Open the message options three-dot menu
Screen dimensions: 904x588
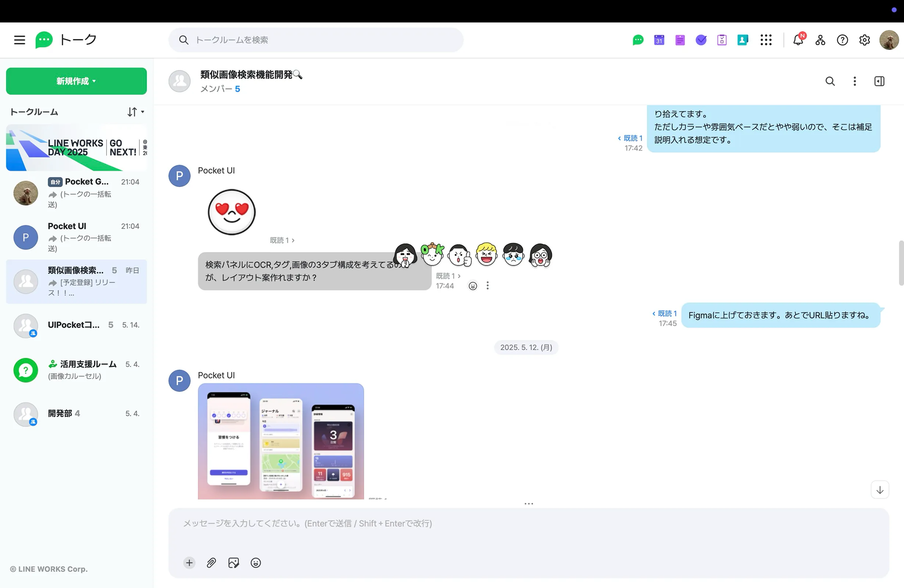pyautogui.click(x=488, y=286)
